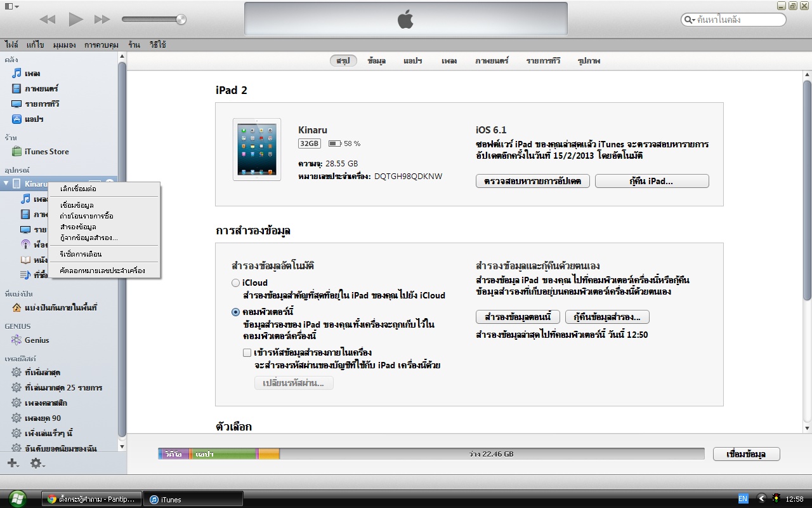Image resolution: width=812 pixels, height=508 pixels.
Task: Select the iCloud backup radio button
Action: coord(236,283)
